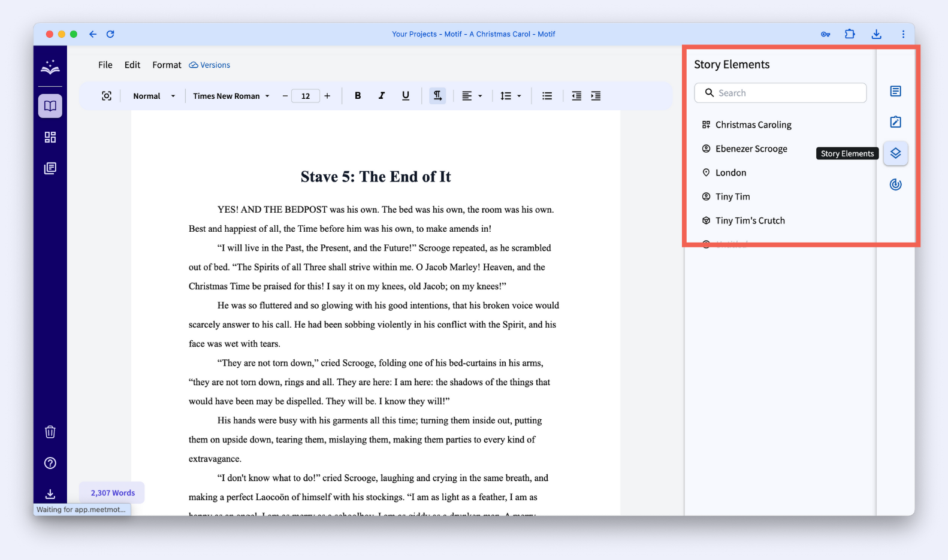Click the font size field showing 12

coord(306,96)
